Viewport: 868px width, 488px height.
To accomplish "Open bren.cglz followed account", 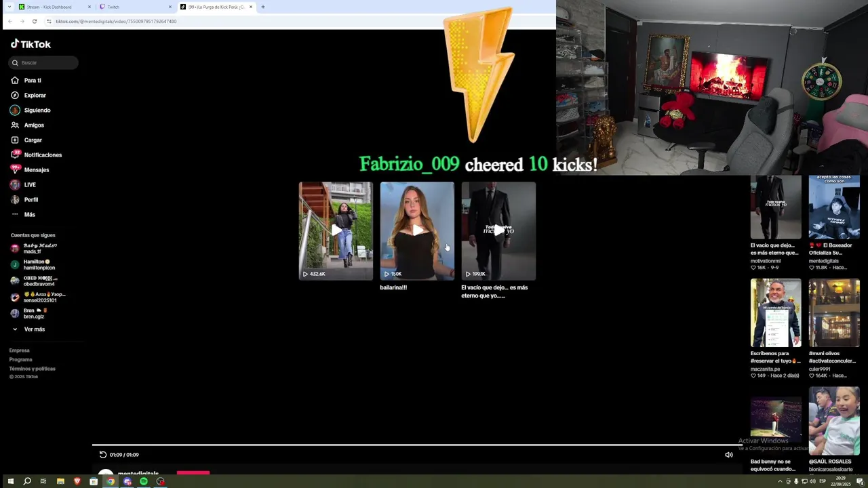I will click(x=33, y=314).
